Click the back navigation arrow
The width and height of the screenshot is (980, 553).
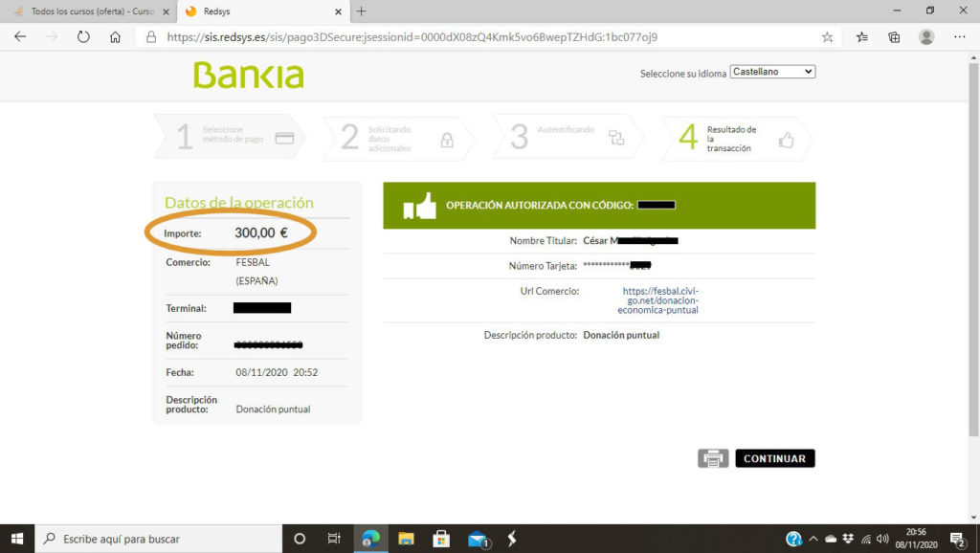pyautogui.click(x=21, y=37)
